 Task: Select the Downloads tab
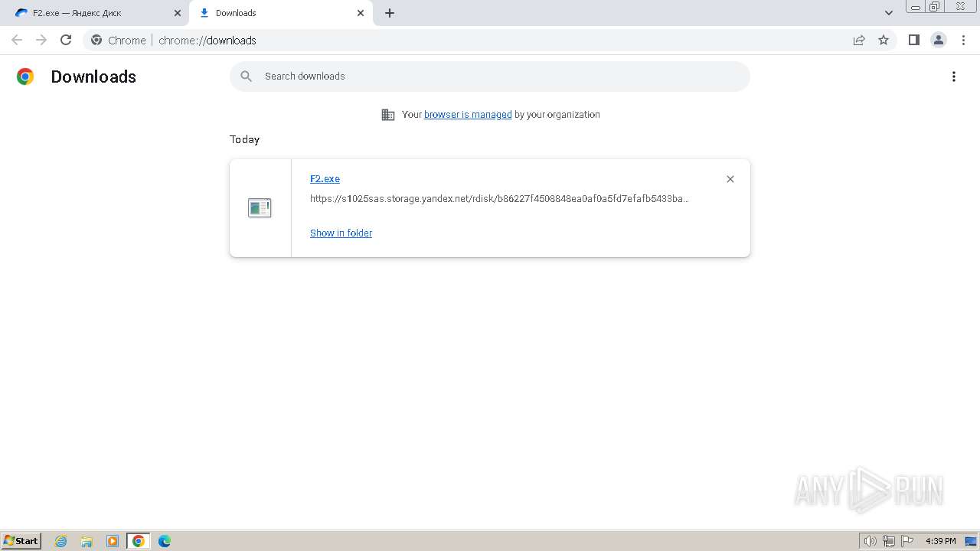pyautogui.click(x=280, y=13)
